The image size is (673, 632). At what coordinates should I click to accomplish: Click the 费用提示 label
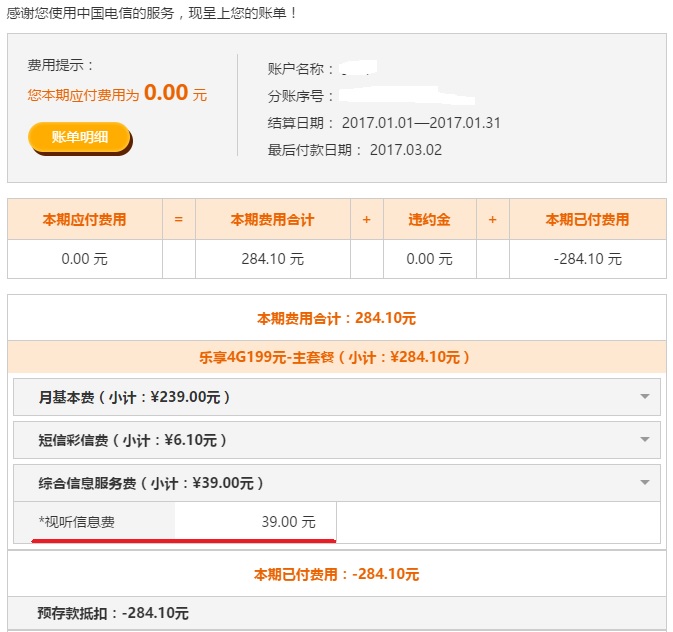click(60, 65)
